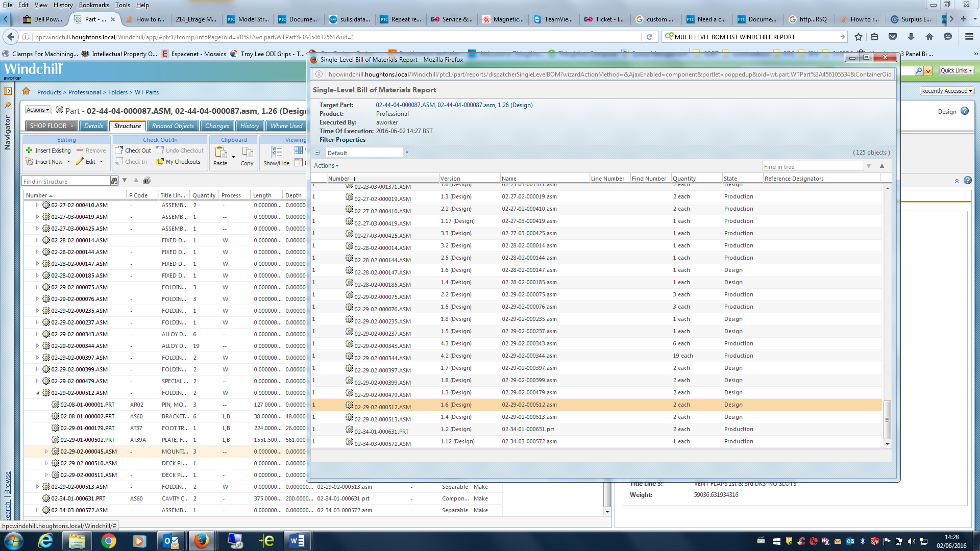Click the binoculars search icon beside Find in Structure

click(x=114, y=181)
